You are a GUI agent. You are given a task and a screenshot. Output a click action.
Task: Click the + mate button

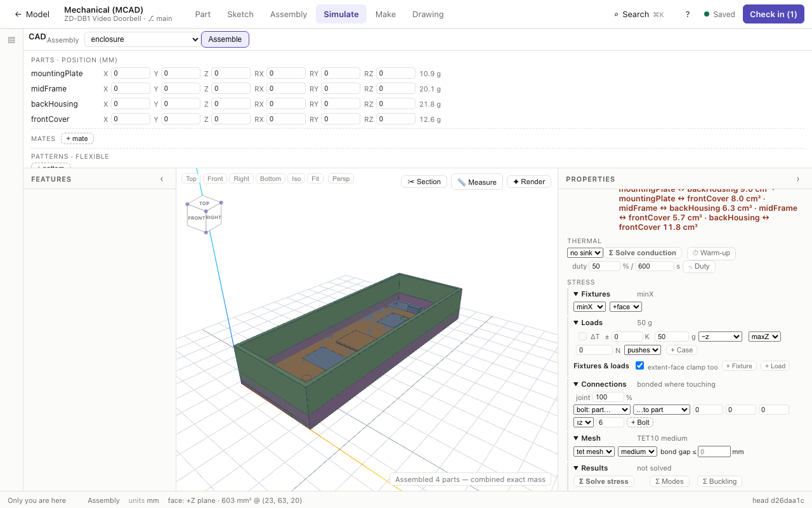pos(77,138)
